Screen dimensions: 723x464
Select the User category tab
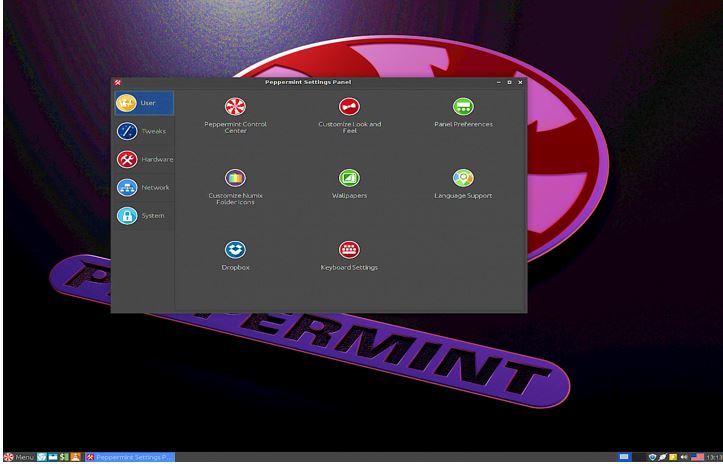coord(144,103)
